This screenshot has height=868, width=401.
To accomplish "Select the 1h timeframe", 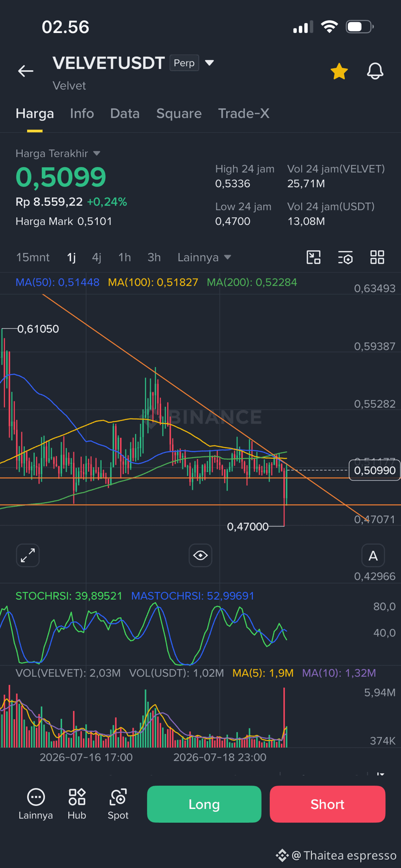I will [x=124, y=257].
